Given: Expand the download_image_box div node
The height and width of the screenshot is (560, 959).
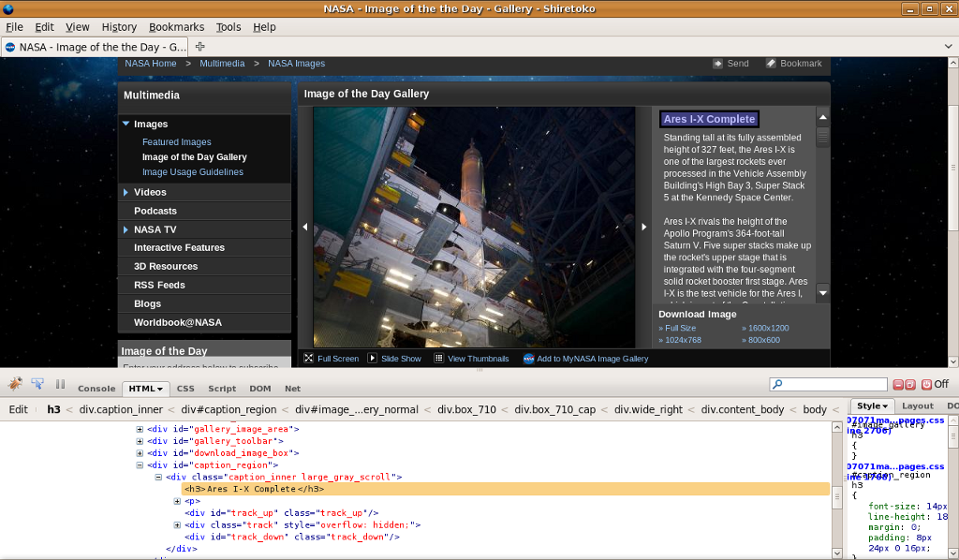Looking at the screenshot, I should (x=140, y=453).
